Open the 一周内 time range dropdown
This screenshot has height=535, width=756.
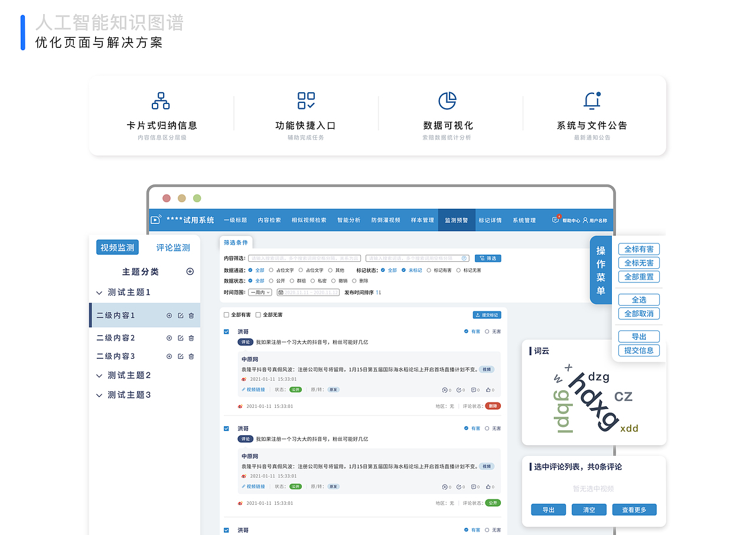pyautogui.click(x=260, y=292)
